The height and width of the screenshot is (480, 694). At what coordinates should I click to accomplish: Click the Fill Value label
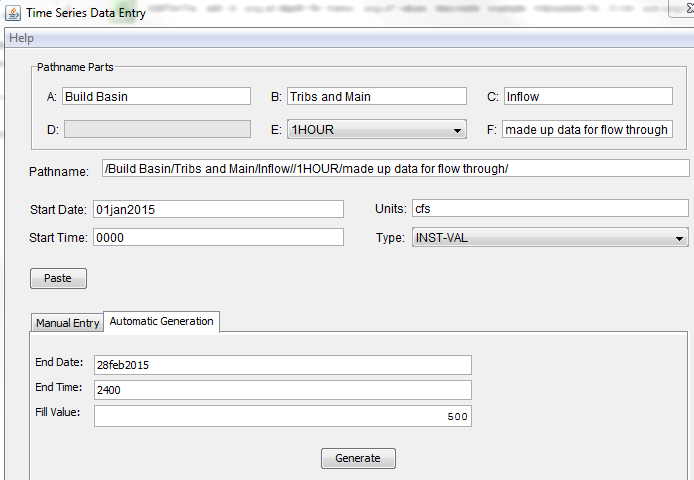tap(58, 412)
